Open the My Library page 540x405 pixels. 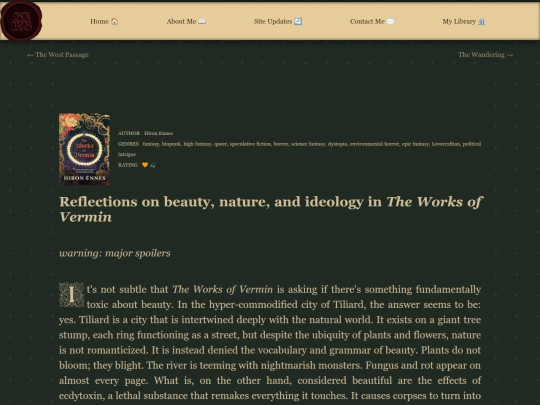[464, 21]
